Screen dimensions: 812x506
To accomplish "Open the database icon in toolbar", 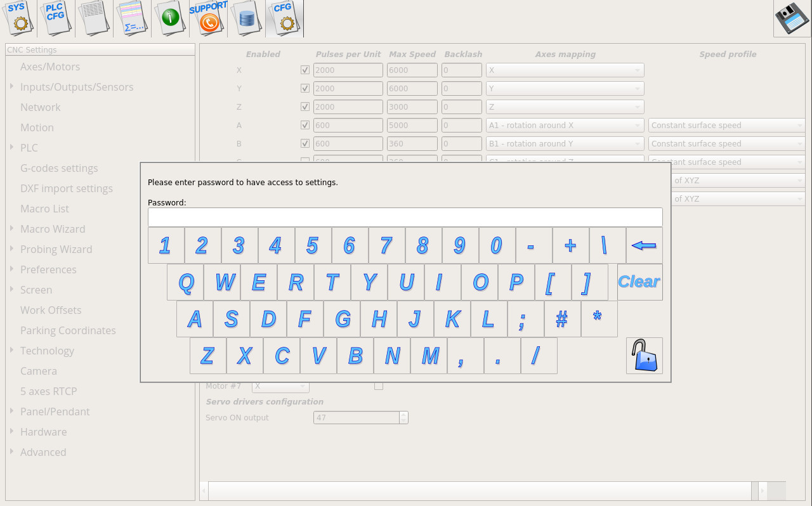I will 246,18.
